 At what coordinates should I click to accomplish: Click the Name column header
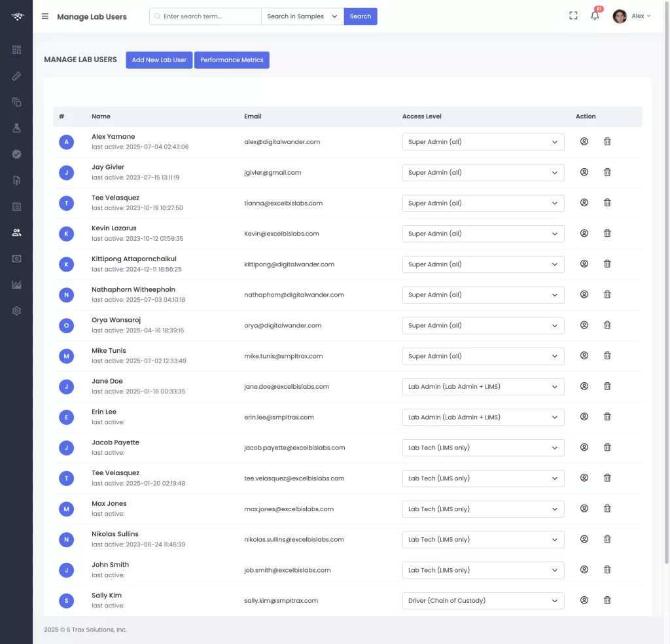[x=101, y=116]
